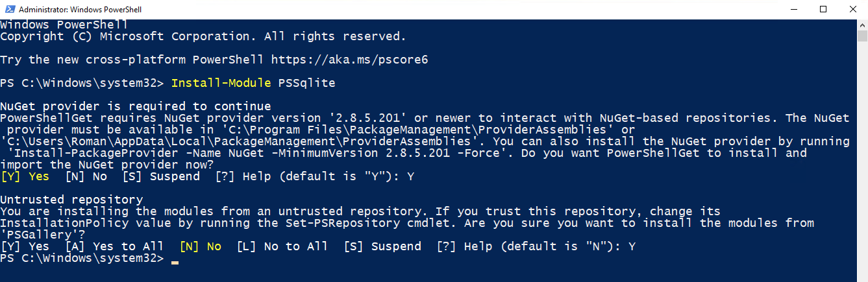Click the '[L] No to All' option
868x282 pixels.
click(x=282, y=246)
